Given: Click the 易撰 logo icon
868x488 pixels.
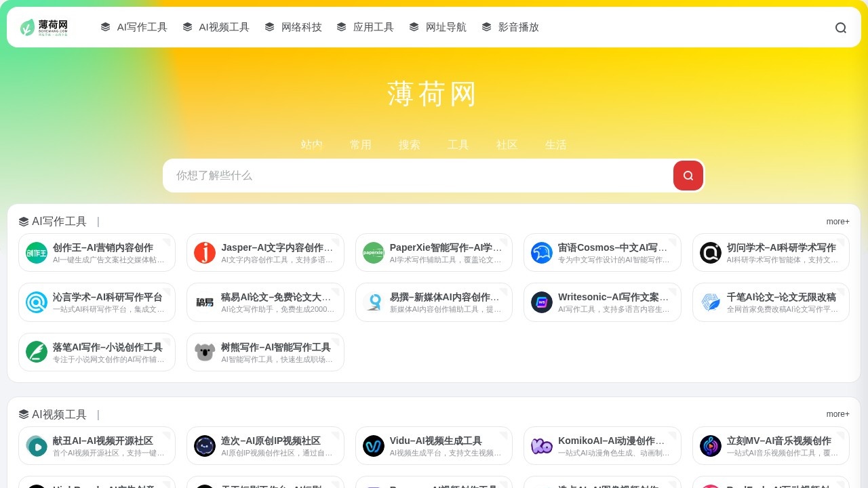Looking at the screenshot, I should [374, 302].
